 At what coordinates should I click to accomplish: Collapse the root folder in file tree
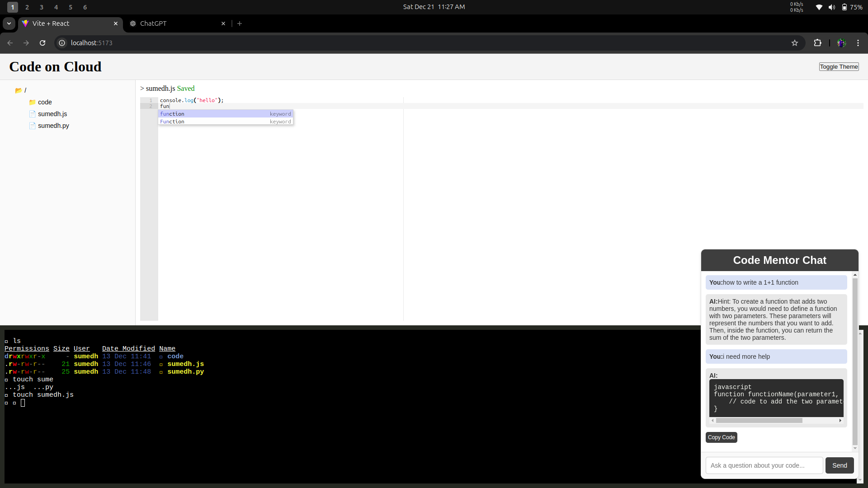click(x=19, y=90)
